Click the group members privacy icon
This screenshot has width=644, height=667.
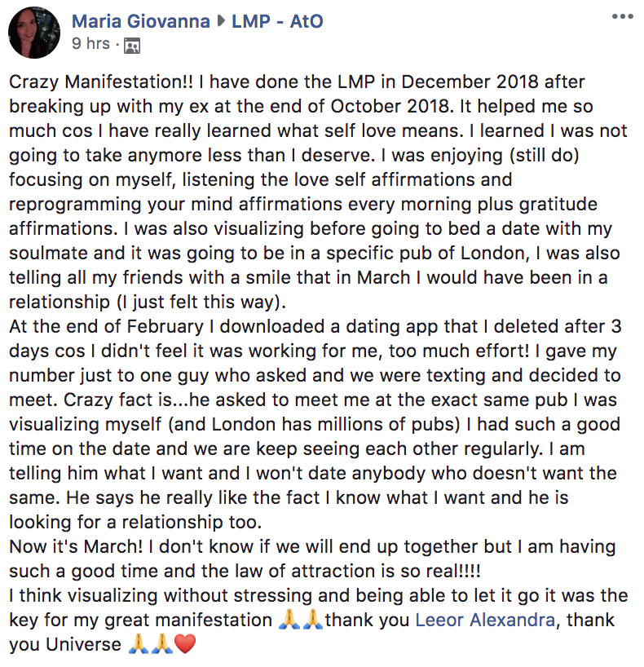point(132,46)
